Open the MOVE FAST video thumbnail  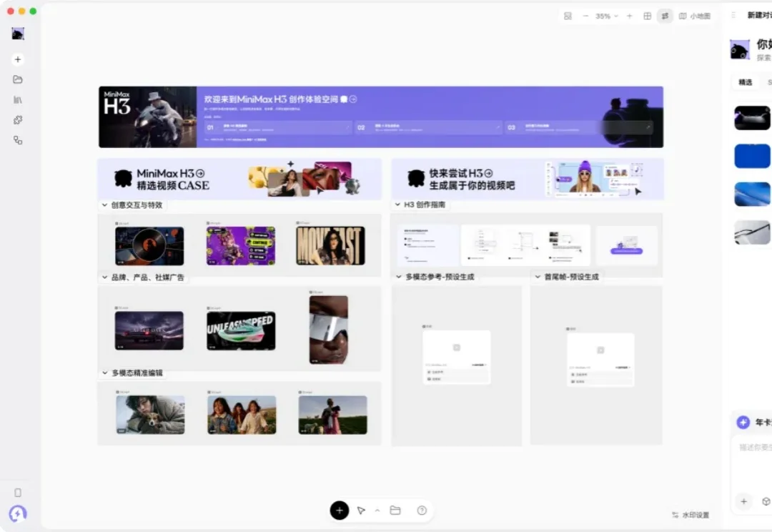coord(330,246)
